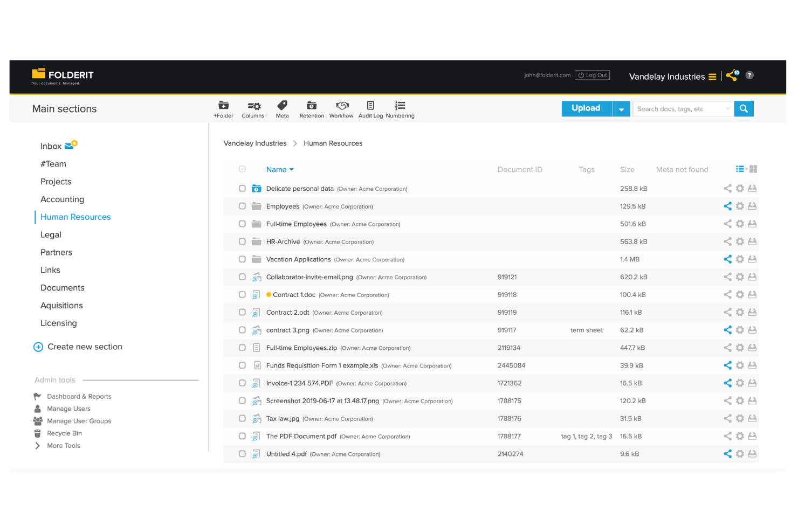Click the Retention icon
The width and height of the screenshot is (798, 532).
pyautogui.click(x=311, y=109)
